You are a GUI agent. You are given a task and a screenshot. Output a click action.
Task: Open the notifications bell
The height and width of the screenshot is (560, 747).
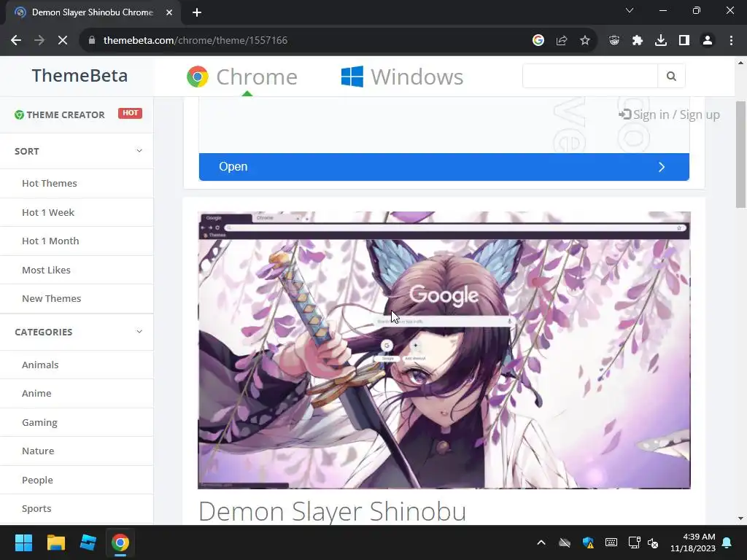[x=727, y=542]
